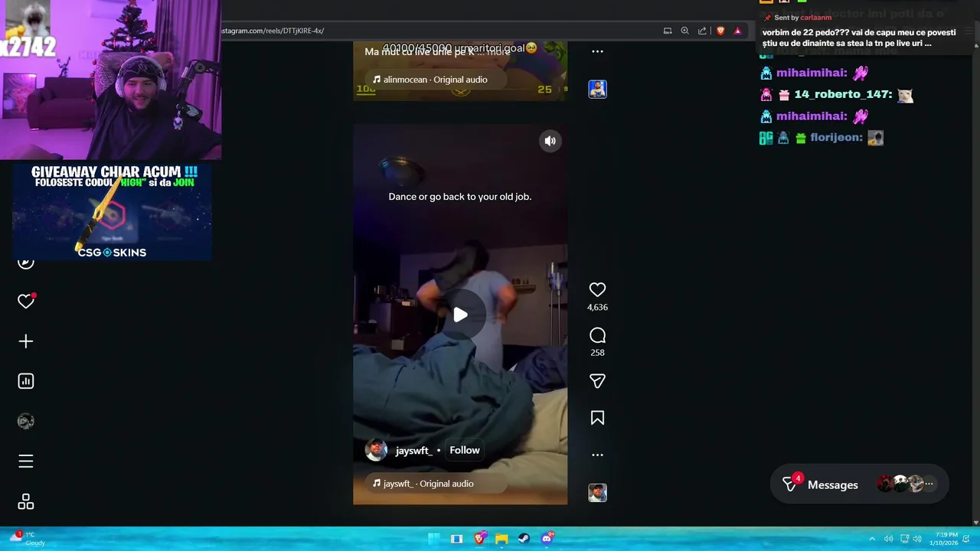Play the paused jayswft_ reel

[x=460, y=315]
